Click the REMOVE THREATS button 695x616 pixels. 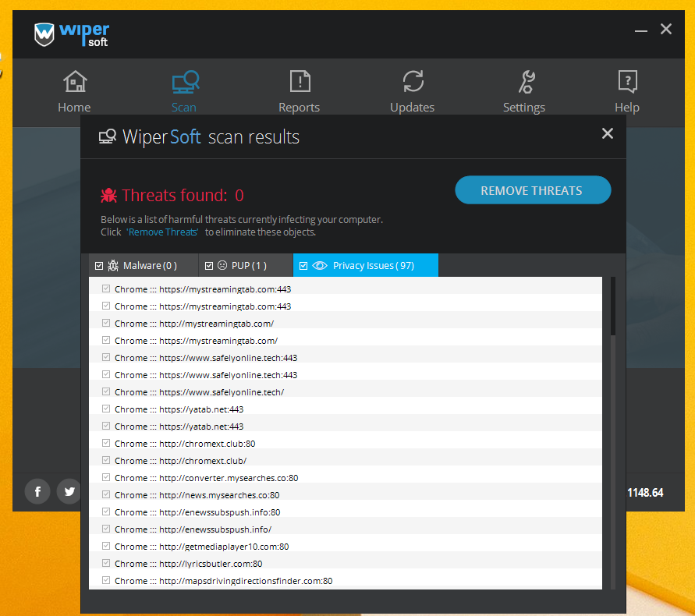[533, 190]
